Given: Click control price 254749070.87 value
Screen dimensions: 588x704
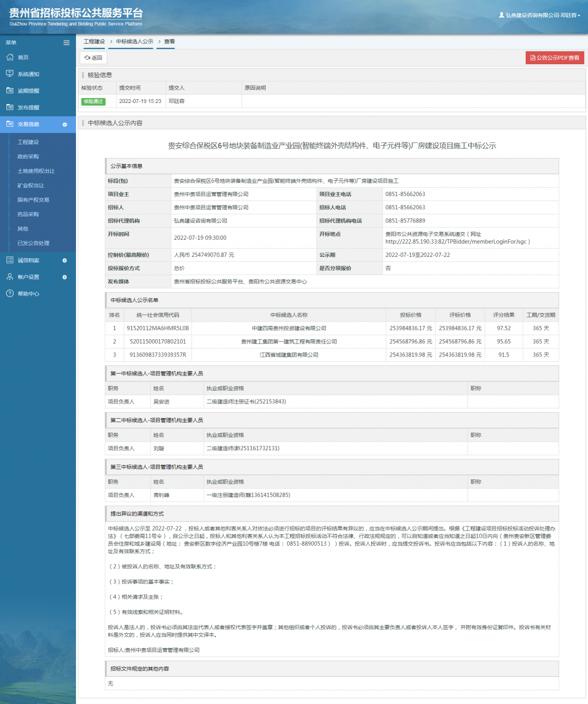Looking at the screenshot, I should 204,255.
